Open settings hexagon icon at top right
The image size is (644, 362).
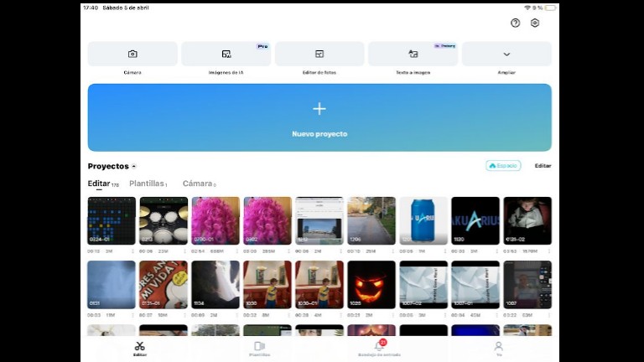click(x=535, y=23)
